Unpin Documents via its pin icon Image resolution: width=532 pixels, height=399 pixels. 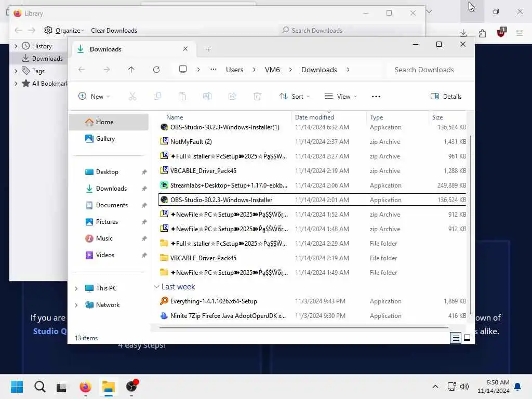coord(144,205)
